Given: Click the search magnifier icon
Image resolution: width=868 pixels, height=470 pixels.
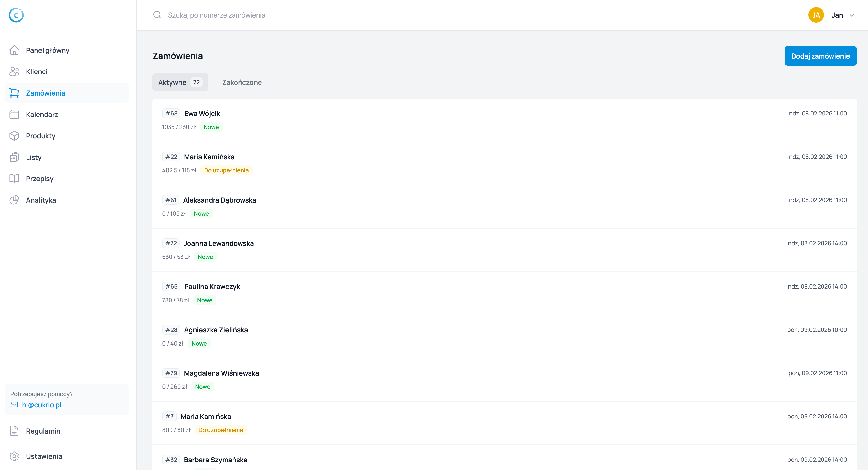Looking at the screenshot, I should pos(157,15).
